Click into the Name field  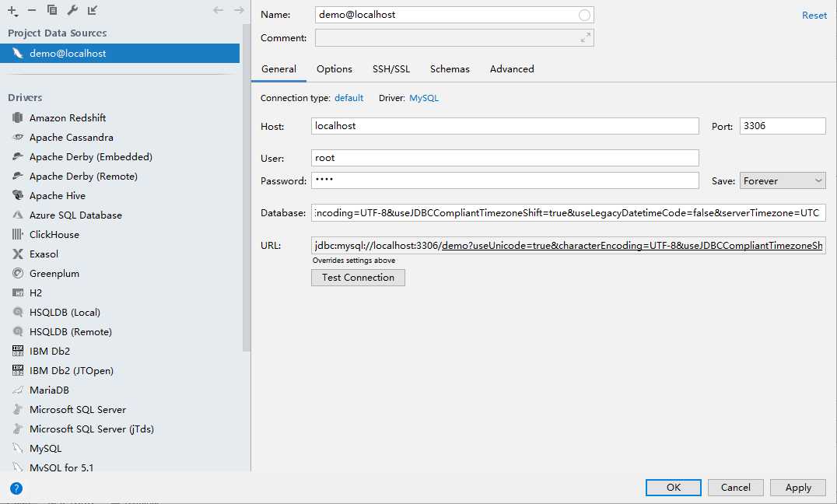pyautogui.click(x=454, y=15)
